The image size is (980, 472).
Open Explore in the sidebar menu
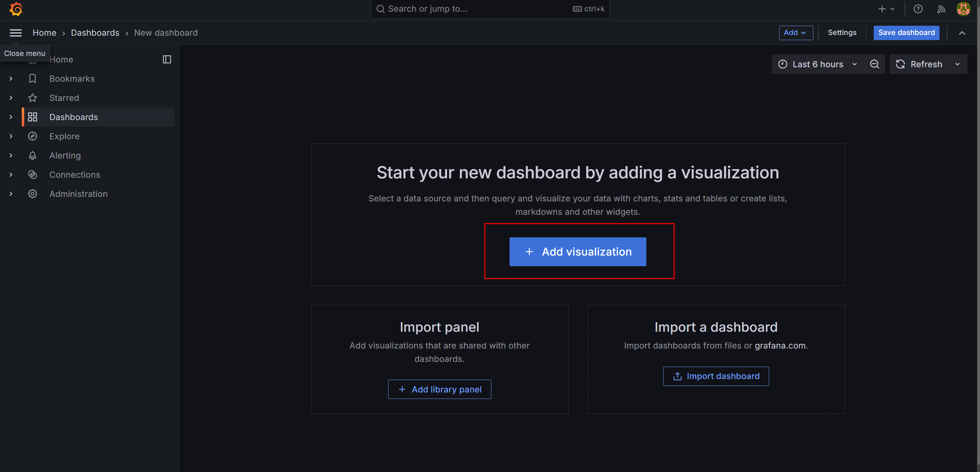(64, 136)
